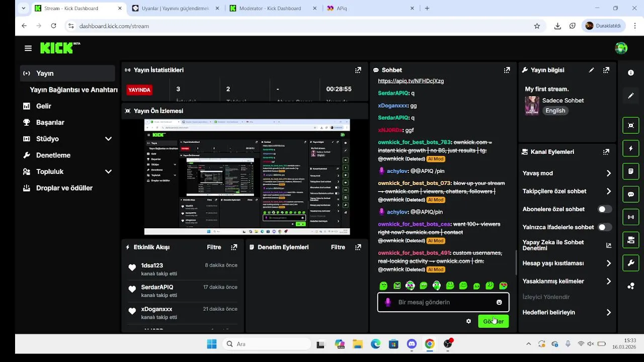Open chat settings gear next to Gönder
Screen dimensions: 644x362
coord(468,321)
